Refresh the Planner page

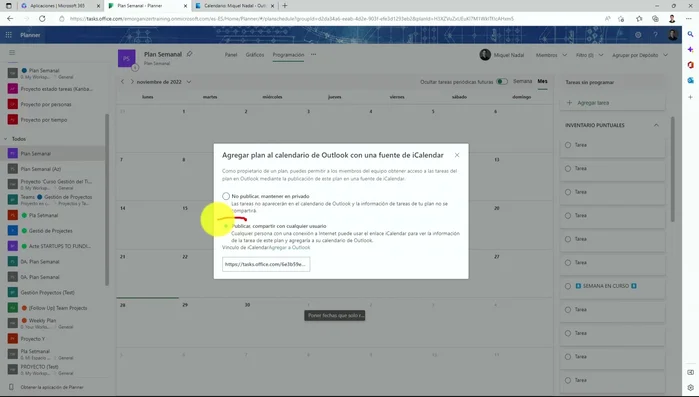click(x=42, y=19)
